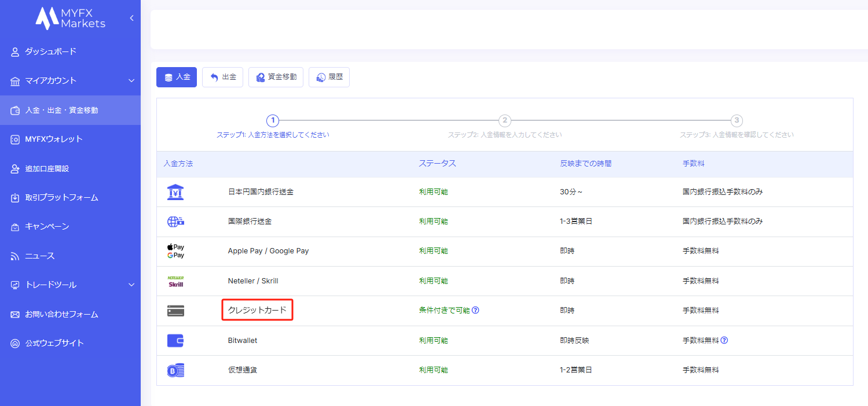Image resolution: width=868 pixels, height=406 pixels.
Task: Switch to the 出金 tab
Action: coord(222,77)
